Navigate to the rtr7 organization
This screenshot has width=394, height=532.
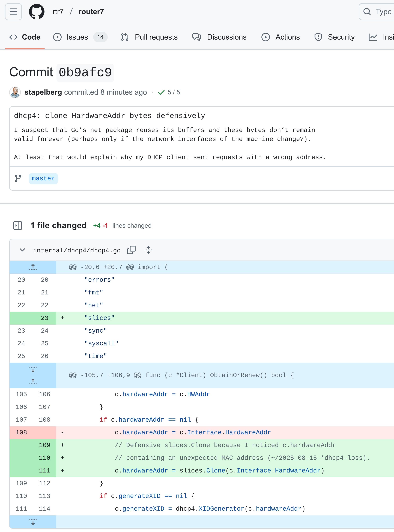58,12
